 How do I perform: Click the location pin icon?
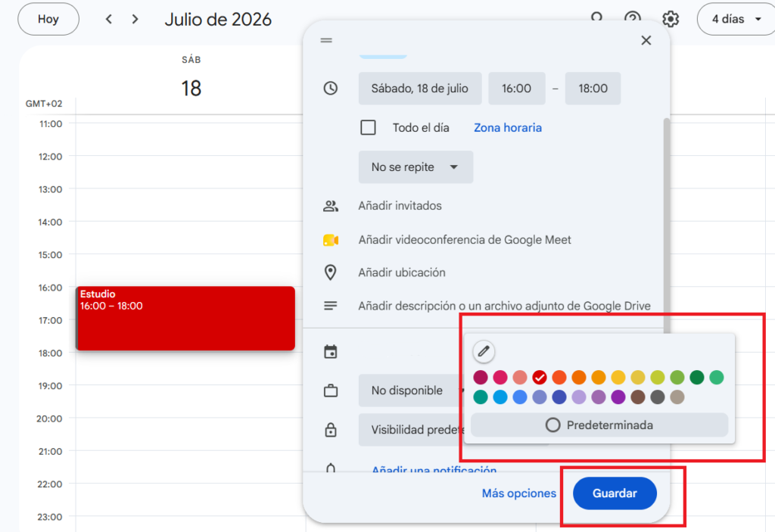[331, 272]
